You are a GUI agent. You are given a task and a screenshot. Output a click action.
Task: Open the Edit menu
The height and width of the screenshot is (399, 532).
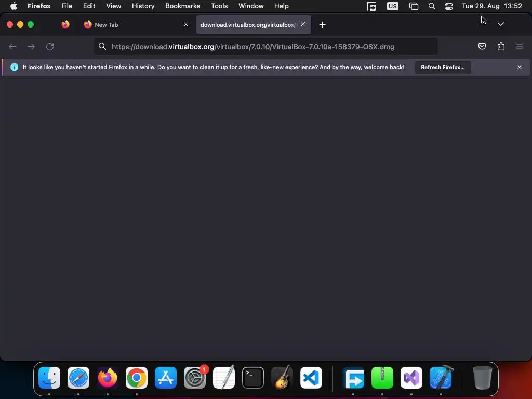89,6
